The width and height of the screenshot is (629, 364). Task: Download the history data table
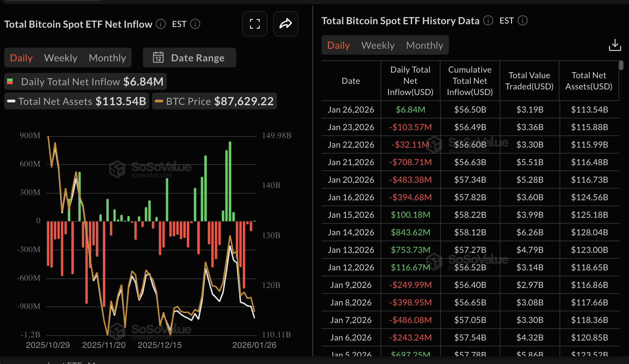[615, 45]
